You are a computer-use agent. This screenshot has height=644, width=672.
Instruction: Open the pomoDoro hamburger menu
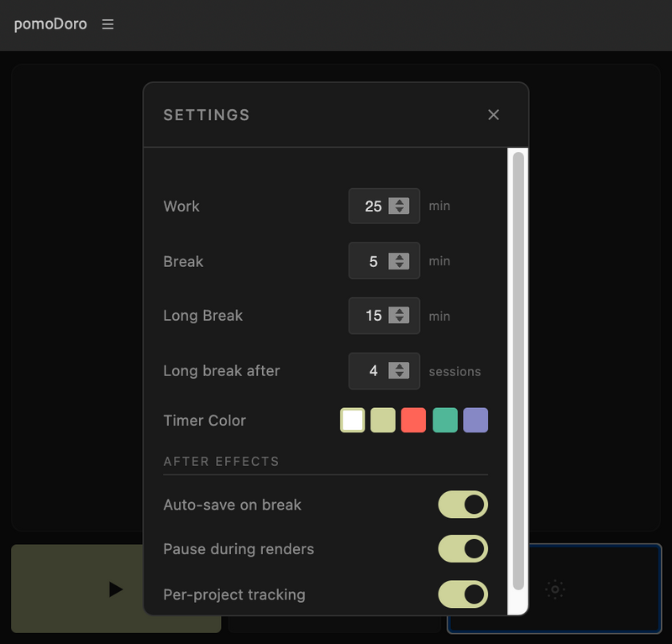click(108, 24)
